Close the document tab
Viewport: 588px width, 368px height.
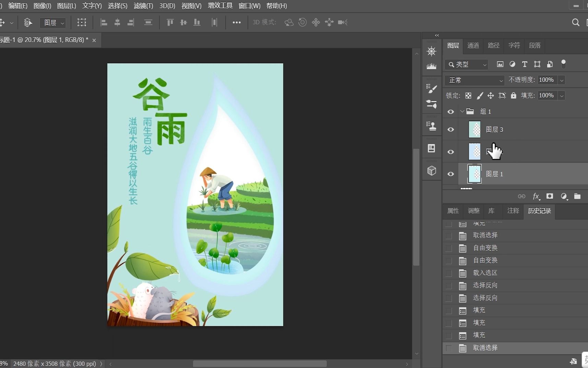tap(94, 40)
